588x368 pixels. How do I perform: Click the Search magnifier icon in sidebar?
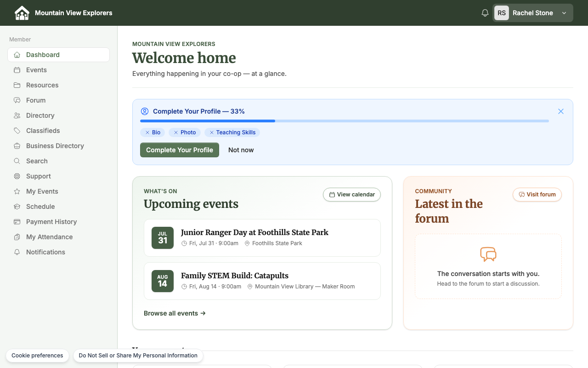17,161
